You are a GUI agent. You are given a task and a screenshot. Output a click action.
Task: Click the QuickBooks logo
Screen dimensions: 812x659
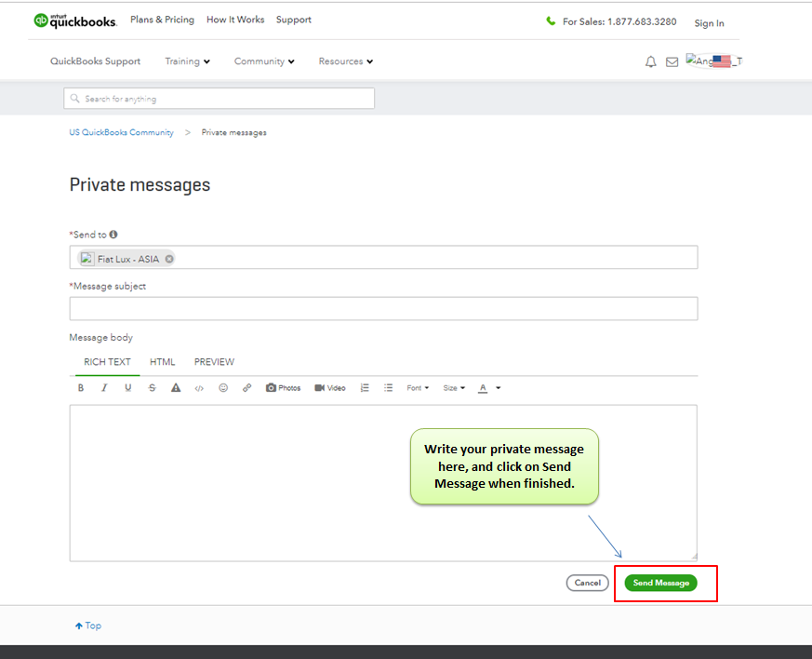(75, 20)
